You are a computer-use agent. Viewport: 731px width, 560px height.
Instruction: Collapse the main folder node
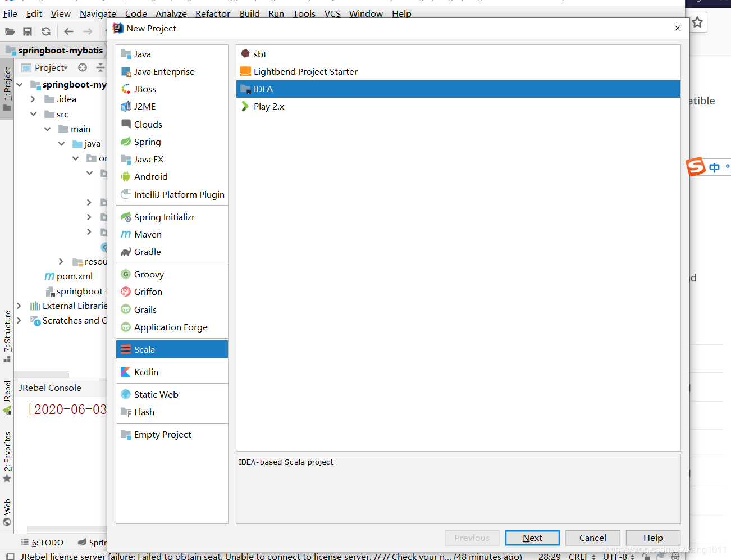tap(48, 129)
